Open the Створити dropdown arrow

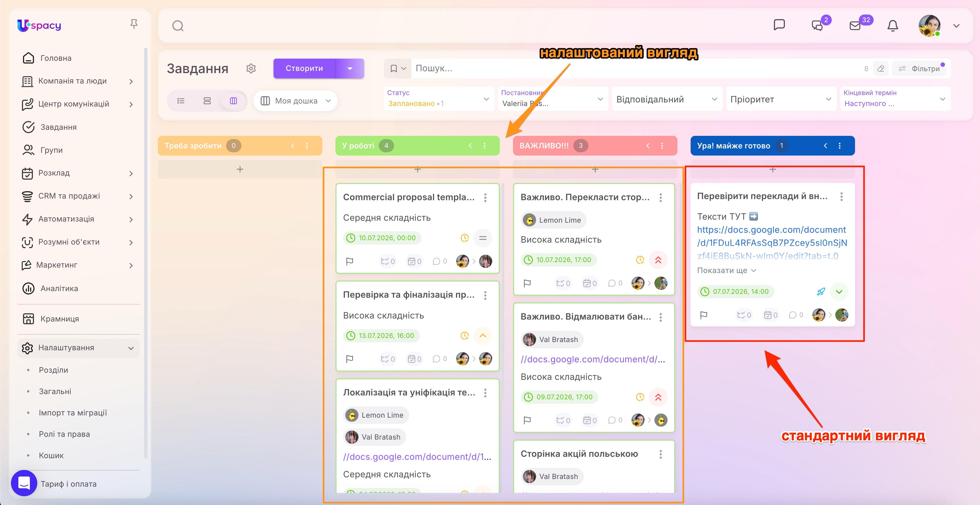click(x=350, y=68)
